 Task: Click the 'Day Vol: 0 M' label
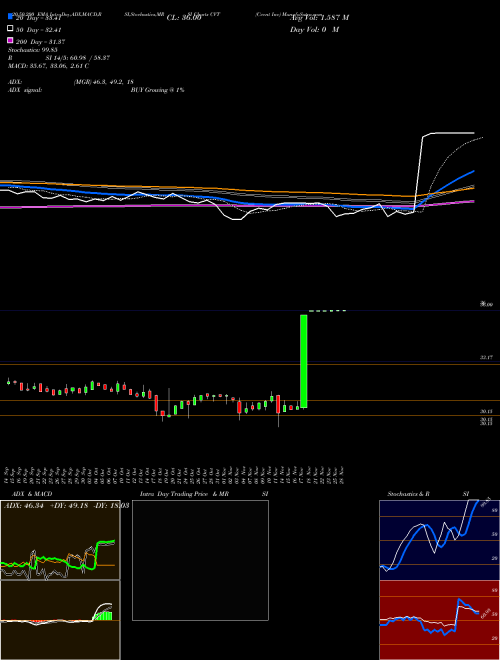click(x=314, y=29)
